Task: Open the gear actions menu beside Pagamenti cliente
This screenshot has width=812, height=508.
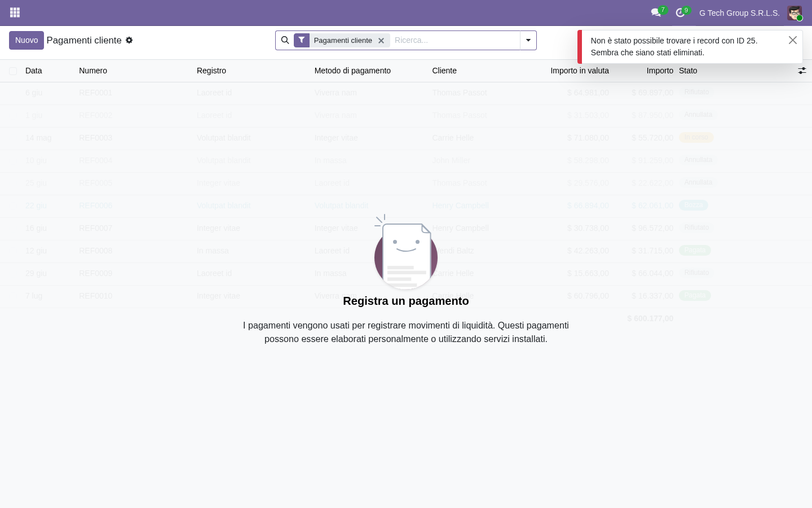Action: (129, 40)
